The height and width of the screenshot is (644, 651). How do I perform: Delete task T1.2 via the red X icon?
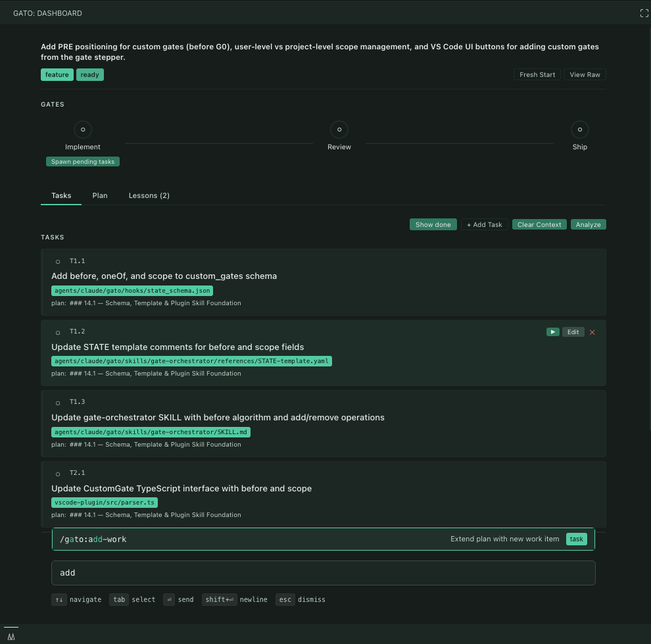[x=592, y=332]
